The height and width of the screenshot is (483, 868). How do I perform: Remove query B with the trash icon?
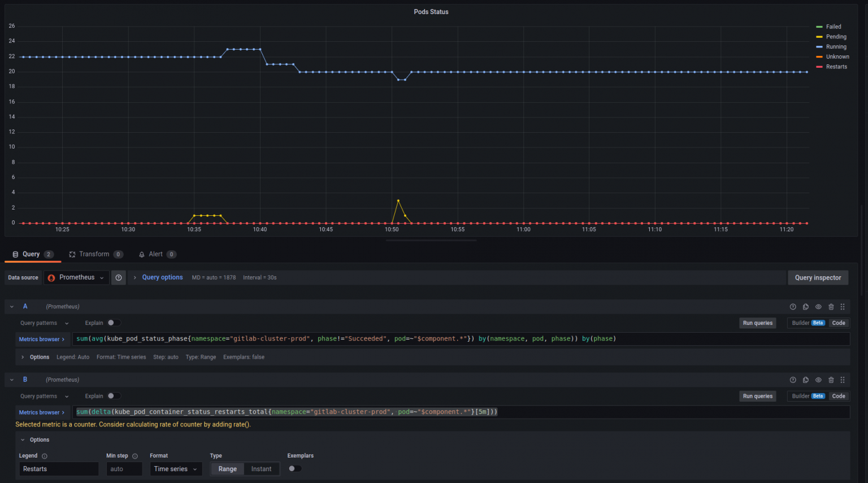(831, 380)
